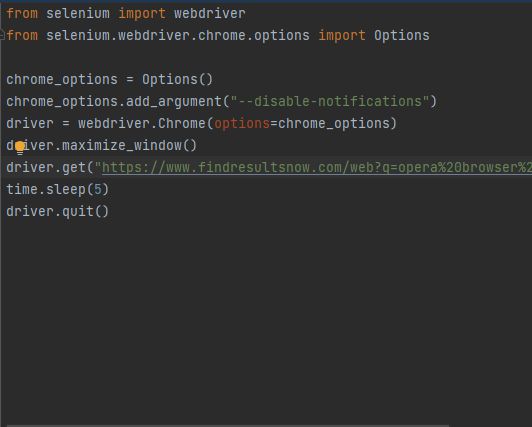Click quit in driver.quit() line
Screen dimensions: 532x427
[x=78, y=212]
